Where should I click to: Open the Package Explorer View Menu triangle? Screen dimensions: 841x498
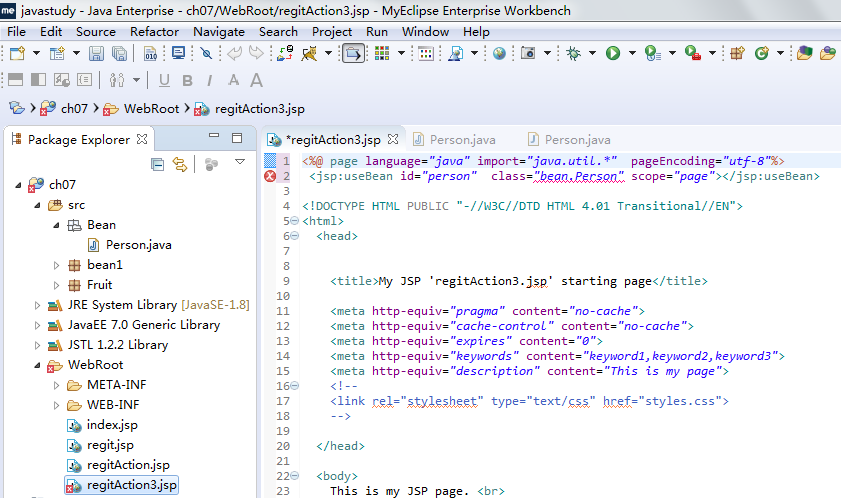(240, 162)
